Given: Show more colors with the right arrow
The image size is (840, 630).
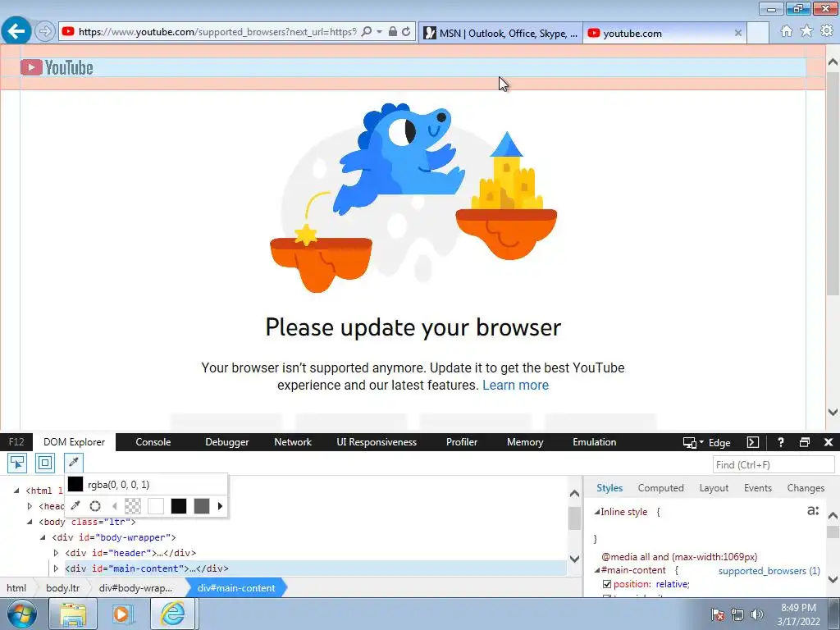Looking at the screenshot, I should coord(220,505).
